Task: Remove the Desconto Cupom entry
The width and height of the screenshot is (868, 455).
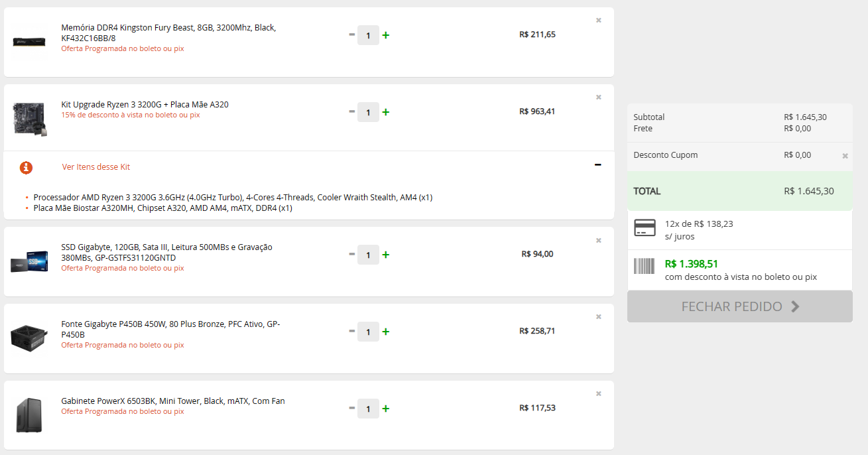Action: tap(845, 156)
